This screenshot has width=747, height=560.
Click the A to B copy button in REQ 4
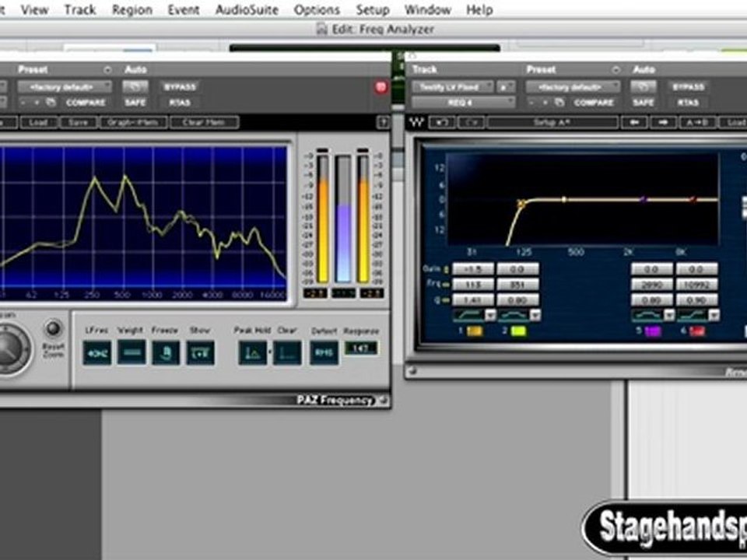click(x=696, y=122)
